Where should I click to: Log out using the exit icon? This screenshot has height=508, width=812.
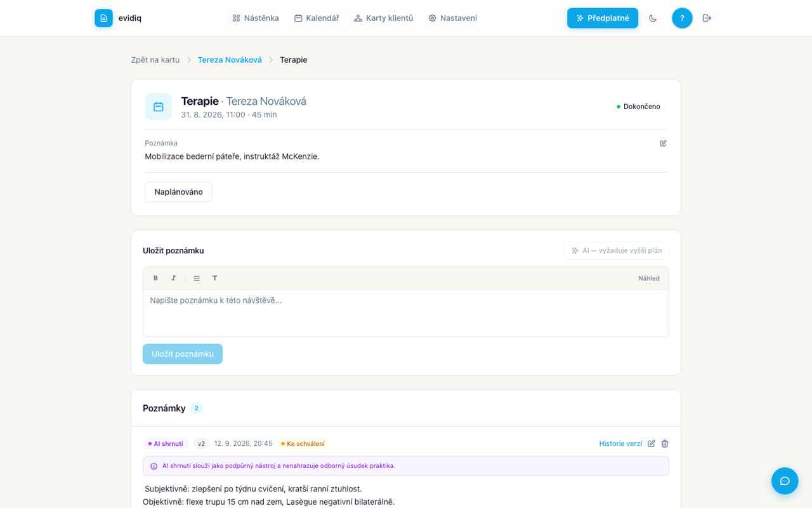(707, 18)
